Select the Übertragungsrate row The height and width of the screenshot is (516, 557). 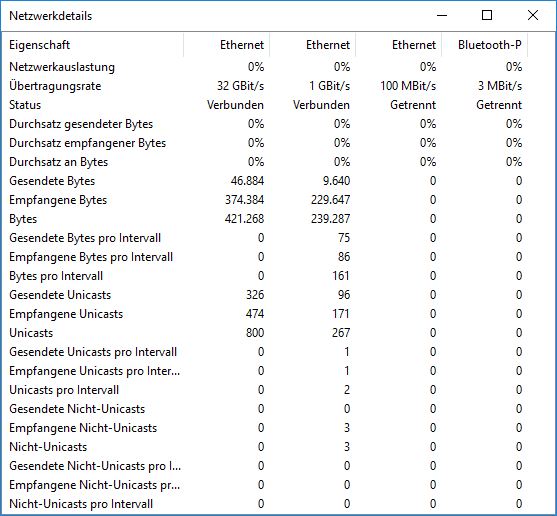(x=265, y=86)
